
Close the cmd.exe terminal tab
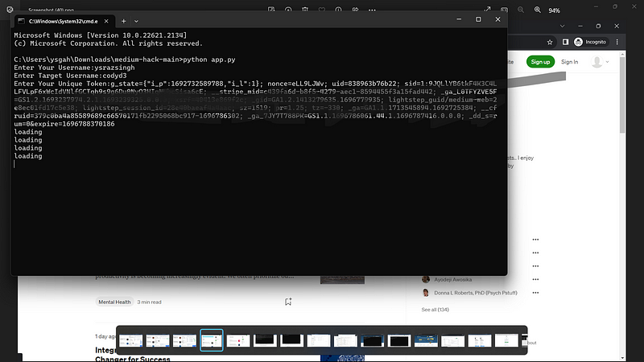pyautogui.click(x=106, y=21)
